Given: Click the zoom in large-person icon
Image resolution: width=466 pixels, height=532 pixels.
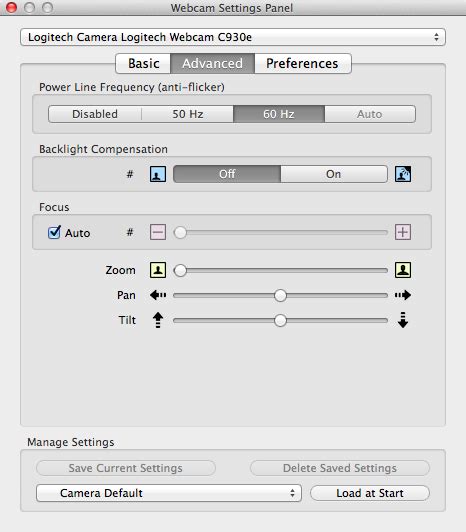Looking at the screenshot, I should [403, 270].
